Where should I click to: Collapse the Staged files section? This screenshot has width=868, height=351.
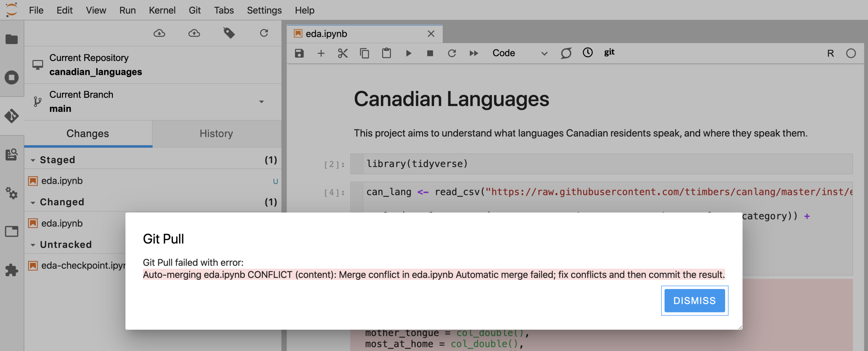point(33,160)
